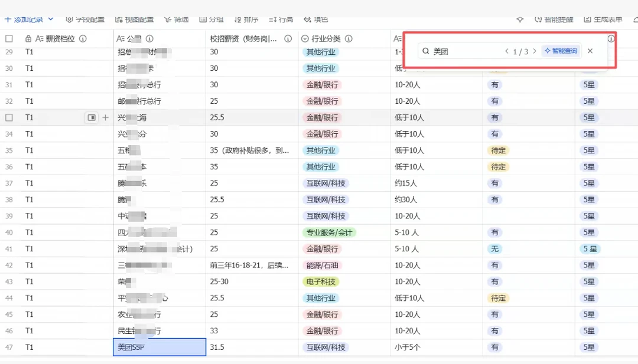This screenshot has width=638, height=364.
Task: Go to previous search match arrow
Action: [507, 51]
